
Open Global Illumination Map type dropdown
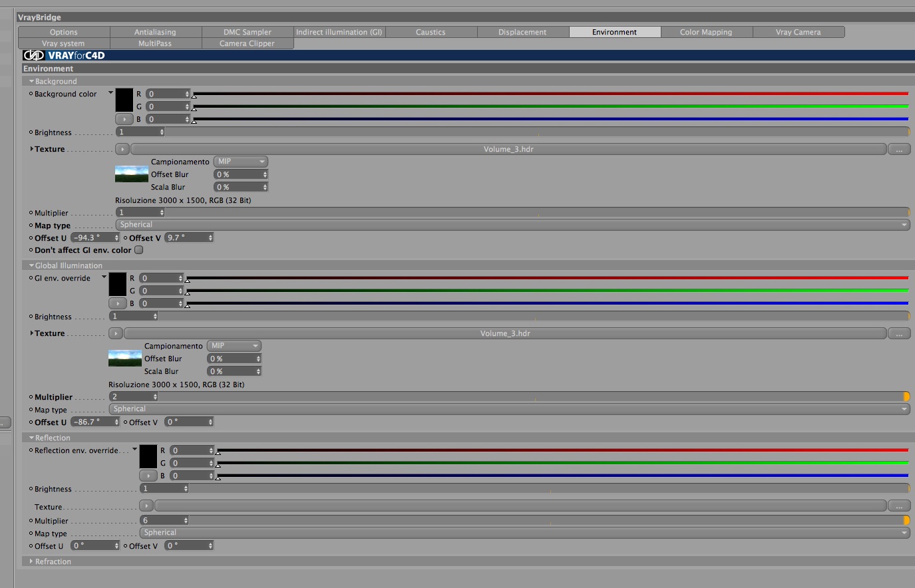coord(509,409)
